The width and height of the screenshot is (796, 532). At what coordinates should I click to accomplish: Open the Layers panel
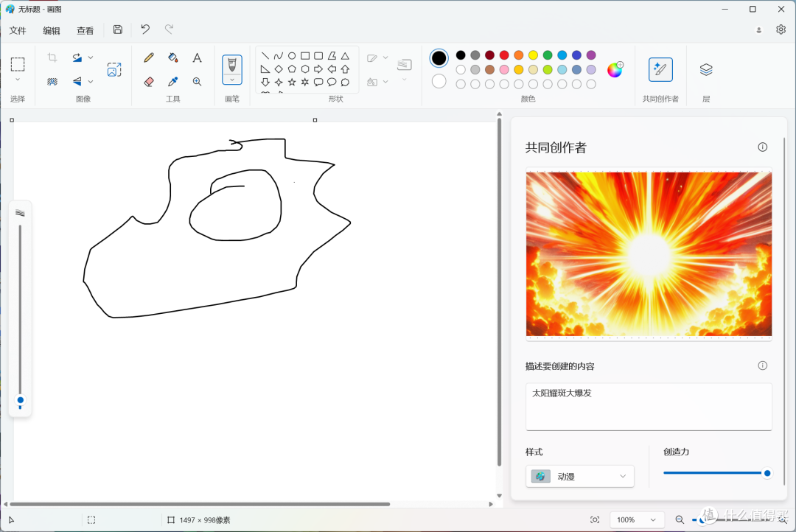(706, 69)
